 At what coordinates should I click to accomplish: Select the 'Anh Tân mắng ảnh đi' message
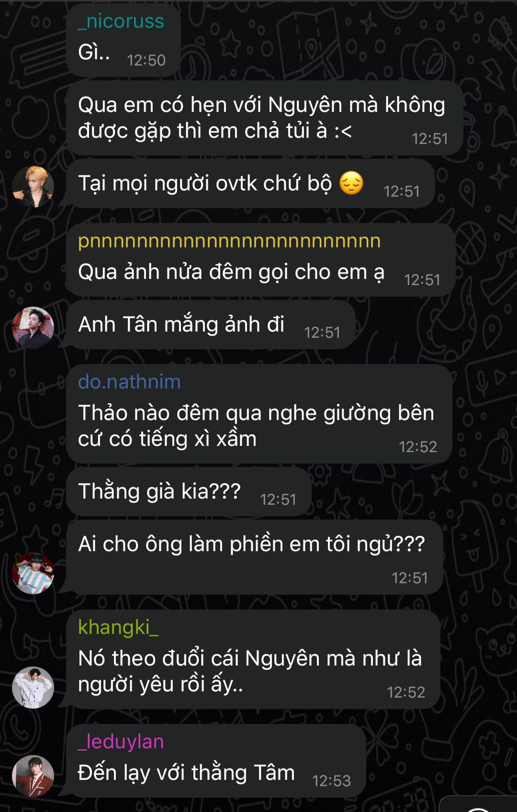[211, 325]
